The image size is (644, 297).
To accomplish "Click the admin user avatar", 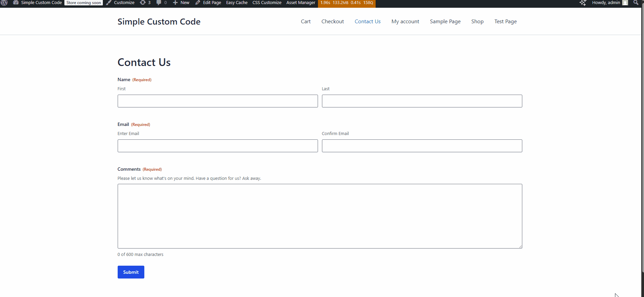I will pyautogui.click(x=625, y=3).
